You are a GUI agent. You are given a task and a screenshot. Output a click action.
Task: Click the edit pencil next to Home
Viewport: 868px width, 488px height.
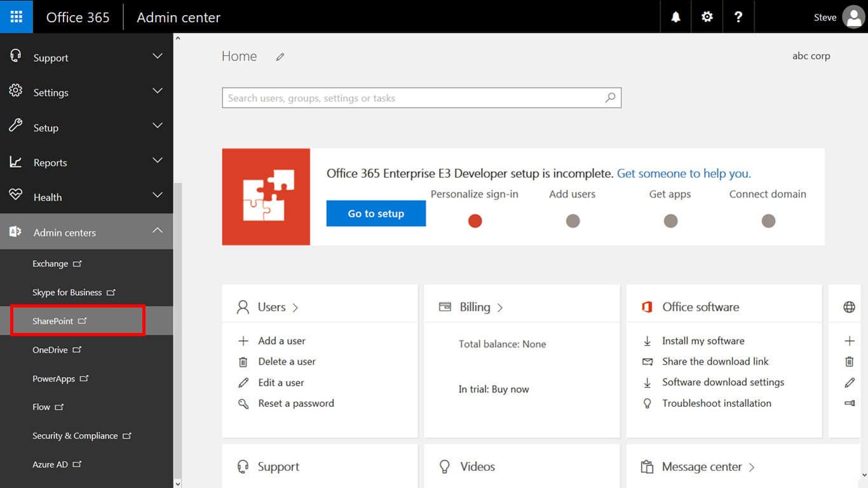pos(280,57)
